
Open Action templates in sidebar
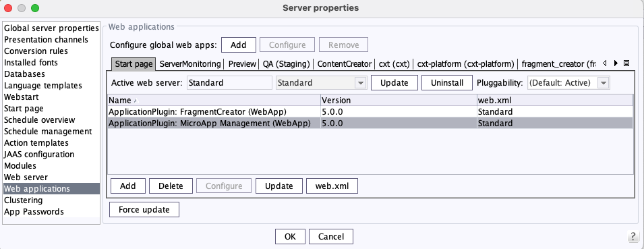pos(51,143)
